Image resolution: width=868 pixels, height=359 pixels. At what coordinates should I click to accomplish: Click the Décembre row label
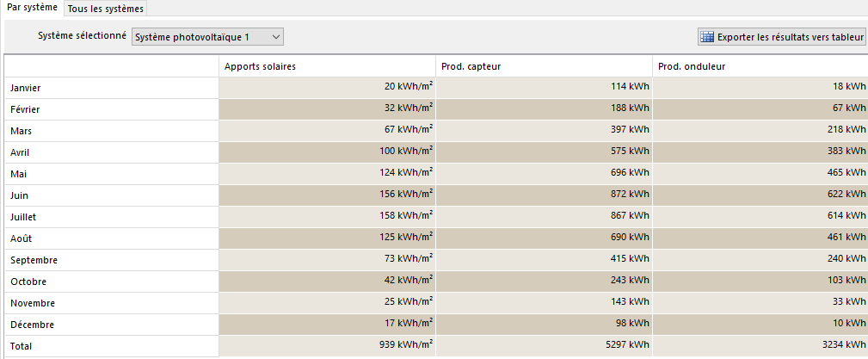point(111,325)
